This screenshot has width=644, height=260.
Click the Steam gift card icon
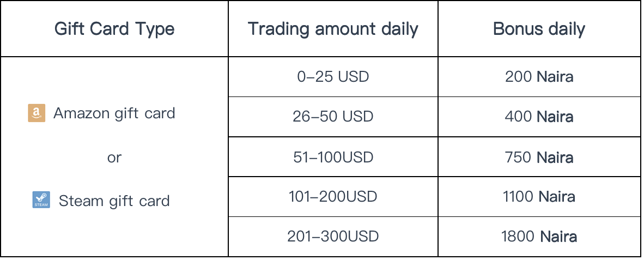click(x=41, y=200)
